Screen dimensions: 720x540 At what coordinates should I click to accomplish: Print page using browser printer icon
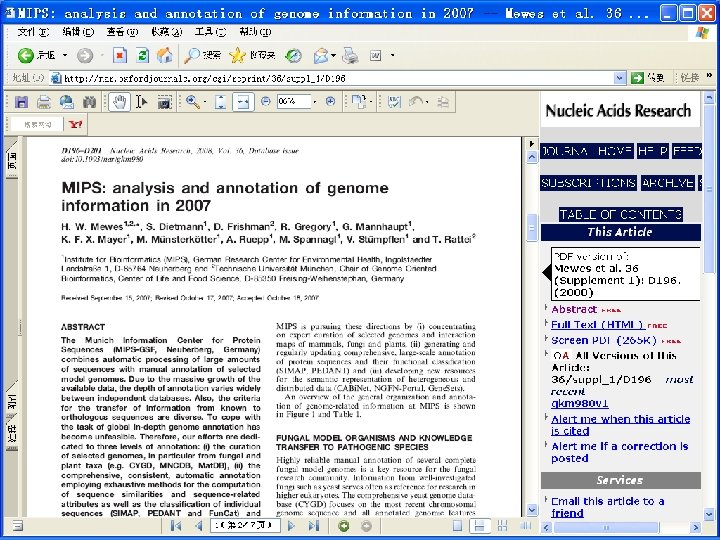point(351,56)
